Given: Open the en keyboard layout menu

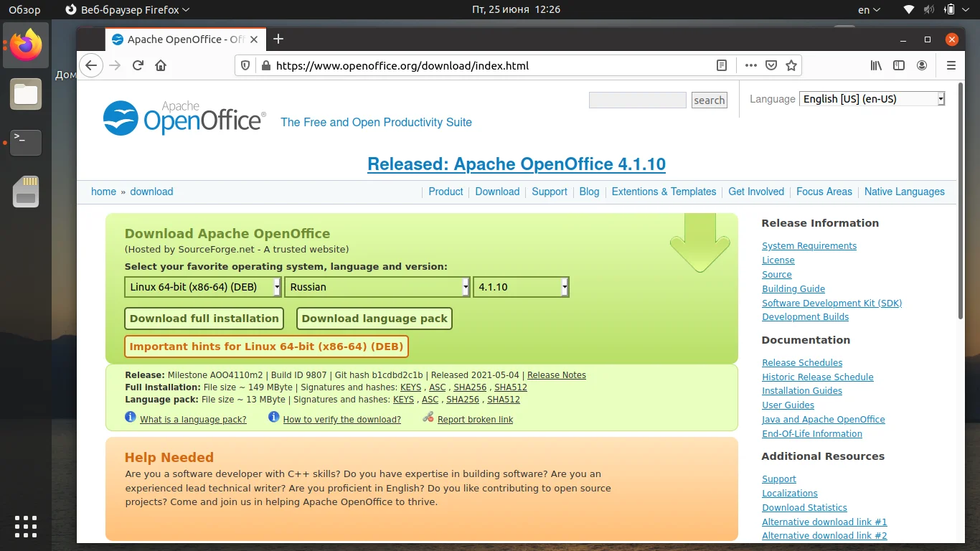Looking at the screenshot, I should click(x=868, y=10).
